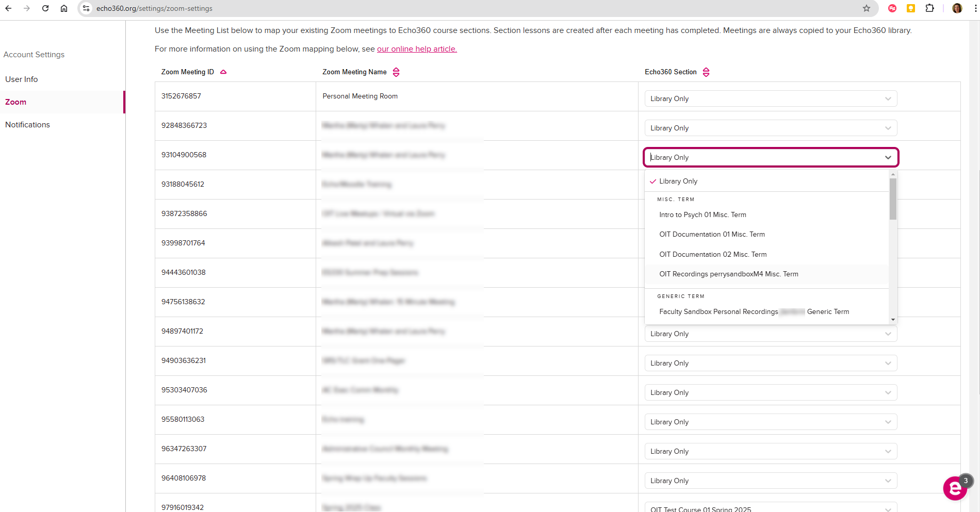Expand section dropdown for Personal Meeting Room
The height and width of the screenshot is (512, 980).
click(x=771, y=98)
